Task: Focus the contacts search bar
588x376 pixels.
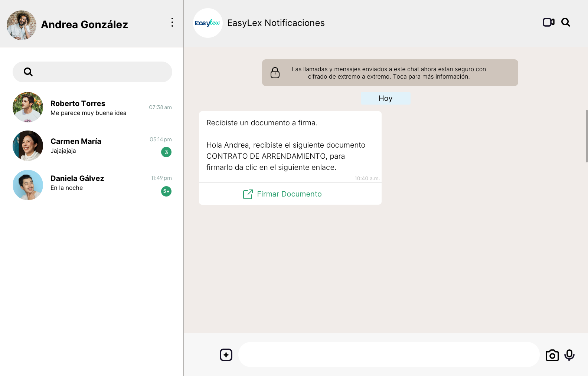Action: pos(100,72)
